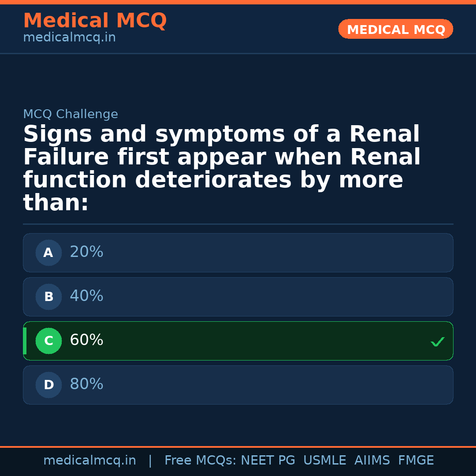Screen dimensions: 476x476
Task: Click the circular B badge icon
Action: [48, 297]
